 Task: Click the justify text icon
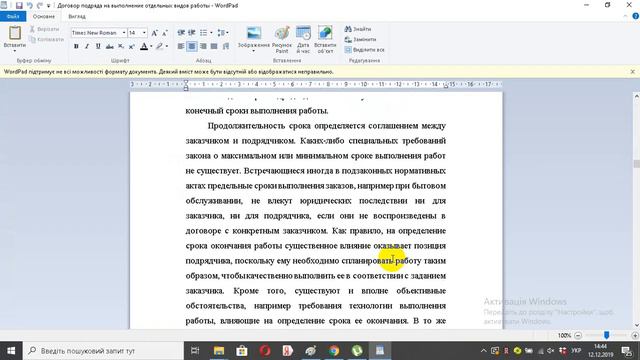pos(213,47)
